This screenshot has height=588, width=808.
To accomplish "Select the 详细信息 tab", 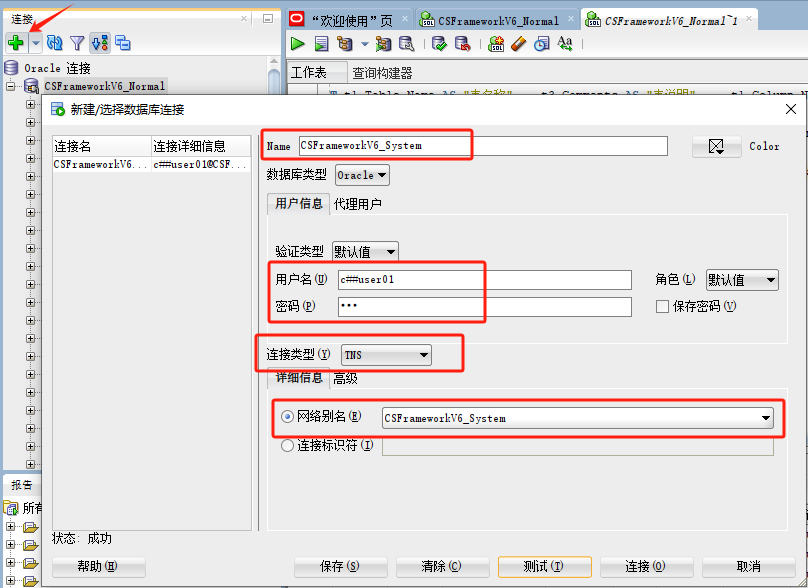I will tap(298, 378).
